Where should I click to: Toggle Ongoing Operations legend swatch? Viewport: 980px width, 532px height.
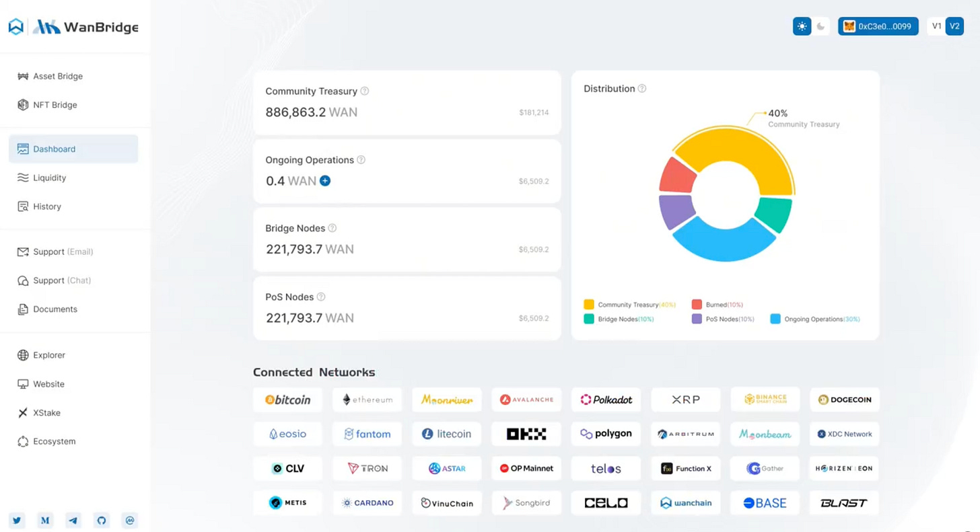click(x=775, y=319)
